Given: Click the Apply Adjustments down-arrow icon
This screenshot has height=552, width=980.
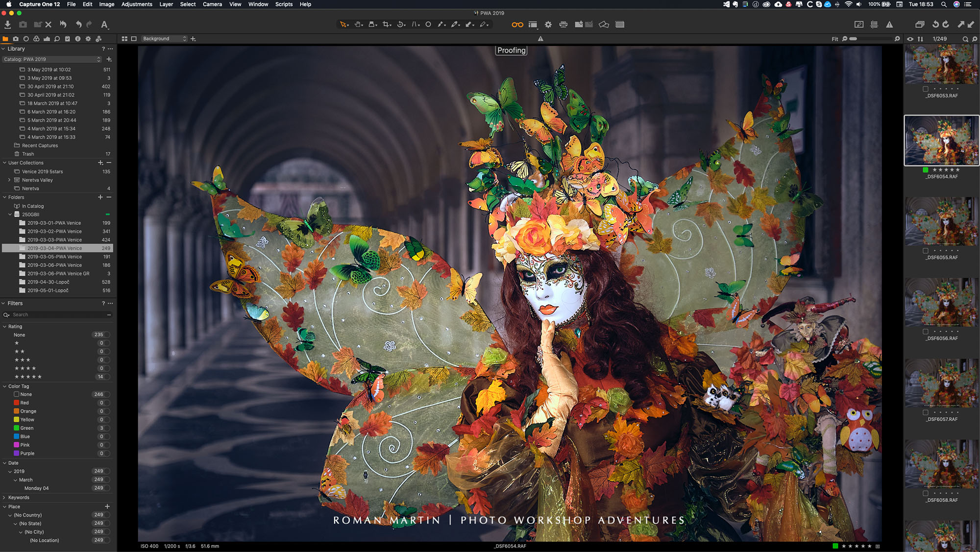Looking at the screenshot, I should coord(971,24).
